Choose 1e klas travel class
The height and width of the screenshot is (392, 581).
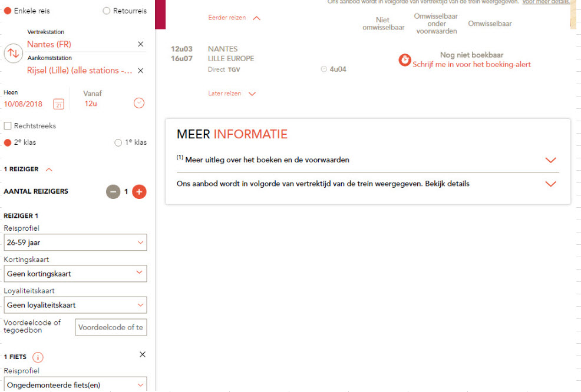pyautogui.click(x=118, y=142)
